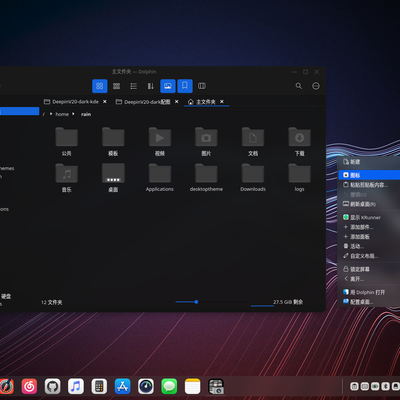Open the sort order options in Dolphin
This screenshot has height=400, width=400.
pyautogui.click(x=151, y=86)
